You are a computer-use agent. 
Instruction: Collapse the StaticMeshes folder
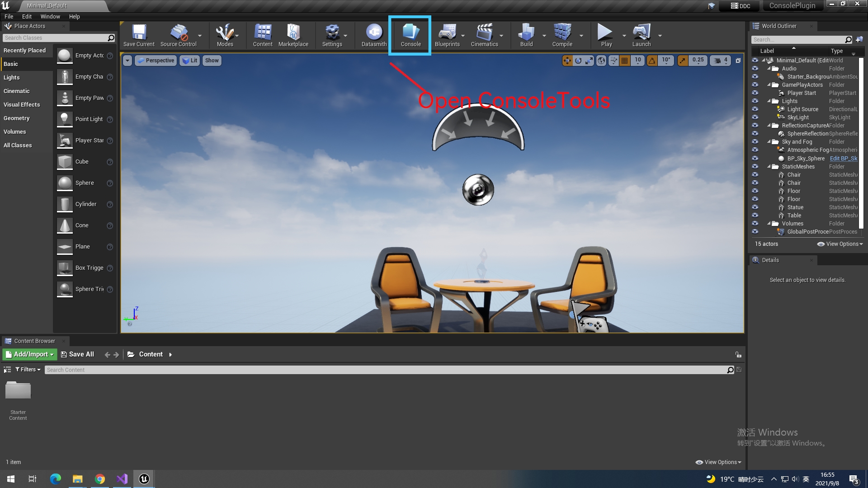click(x=769, y=167)
